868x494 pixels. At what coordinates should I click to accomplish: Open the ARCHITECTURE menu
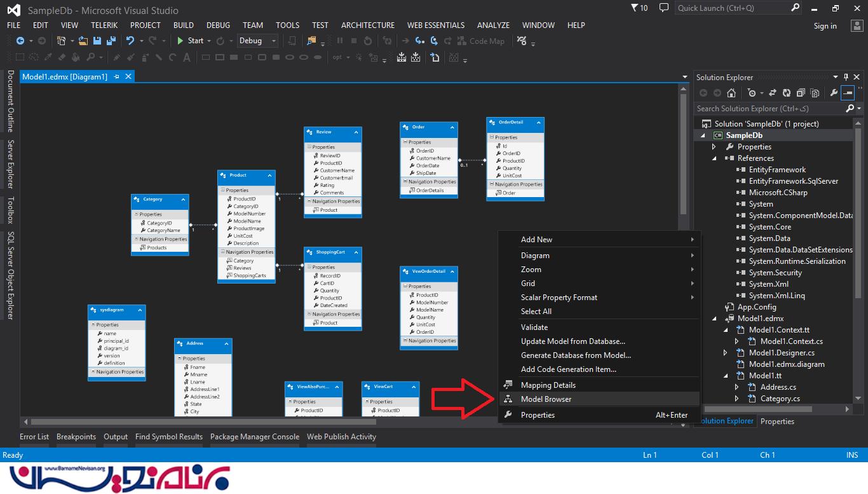367,25
